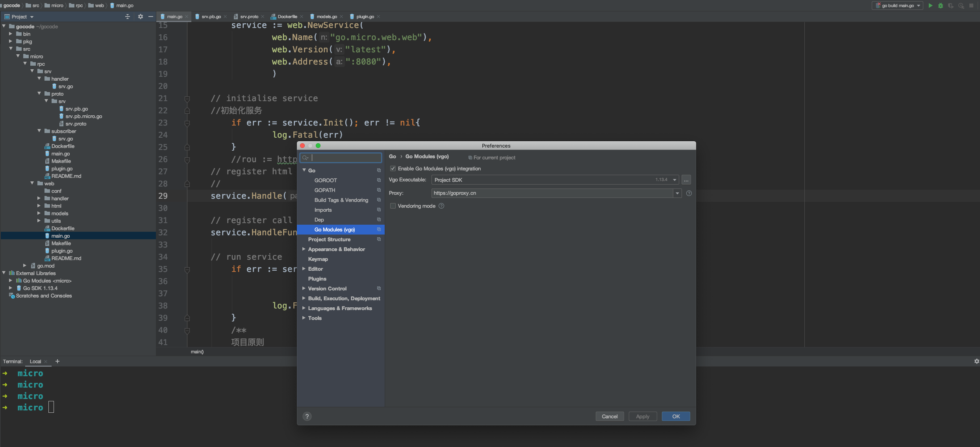The width and height of the screenshot is (980, 447).
Task: Open Terminal settings gear icon
Action: click(x=976, y=361)
